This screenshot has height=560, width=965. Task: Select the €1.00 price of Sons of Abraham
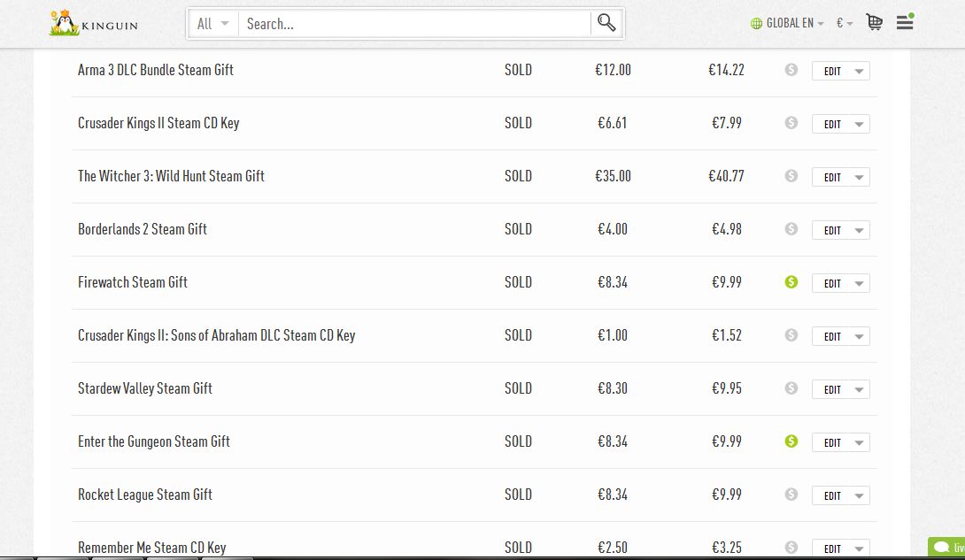click(613, 335)
